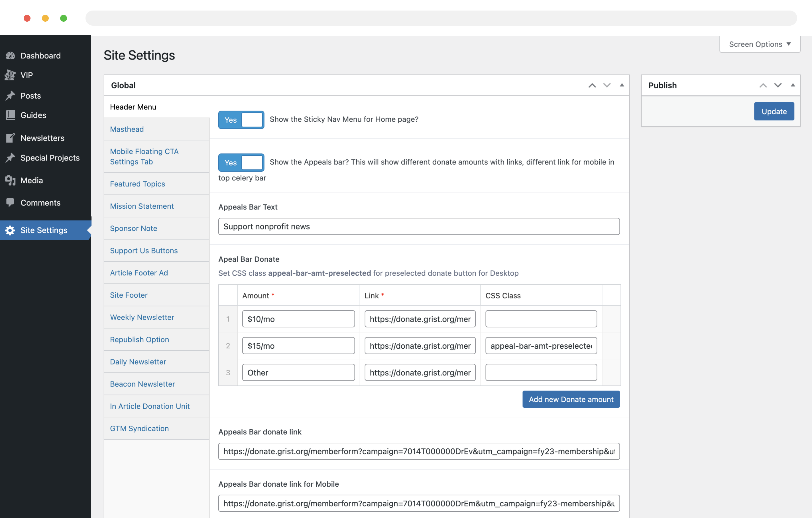Turn off the Appeals bar toggle
812x518 pixels.
(241, 162)
